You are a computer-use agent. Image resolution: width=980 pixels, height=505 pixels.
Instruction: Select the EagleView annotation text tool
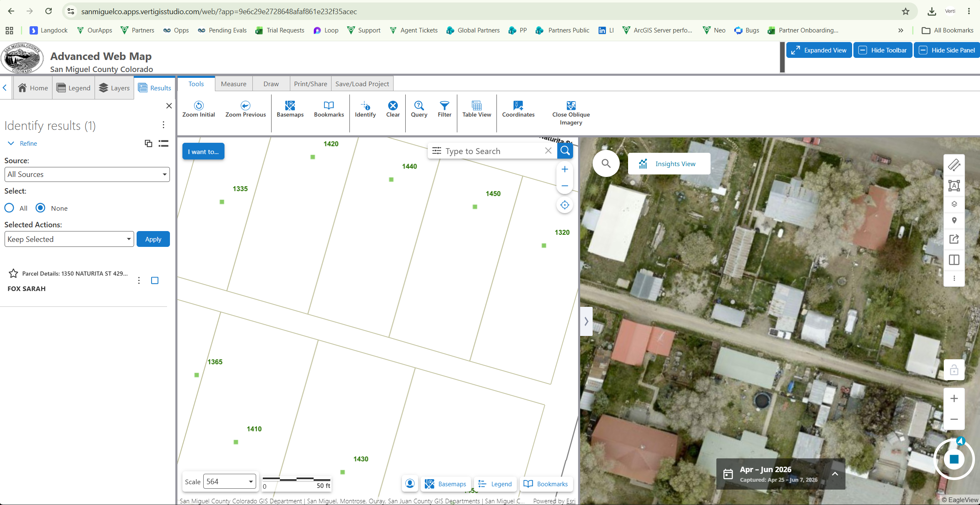pos(954,185)
